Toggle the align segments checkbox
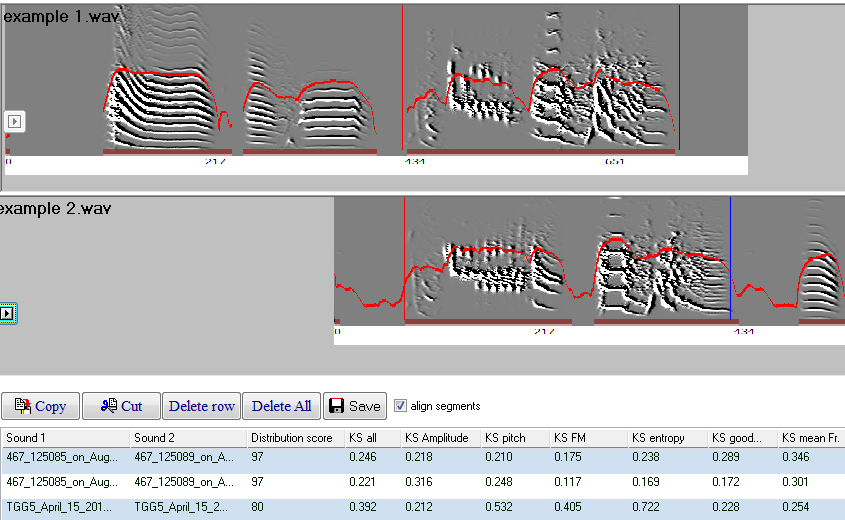This screenshot has height=520, width=845. pyautogui.click(x=401, y=406)
